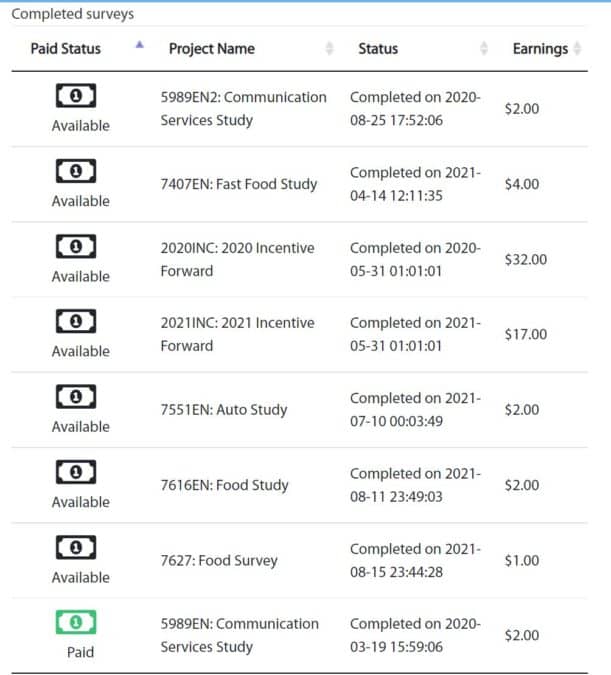
Task: Click the Paid Status column header
Action: pos(65,49)
